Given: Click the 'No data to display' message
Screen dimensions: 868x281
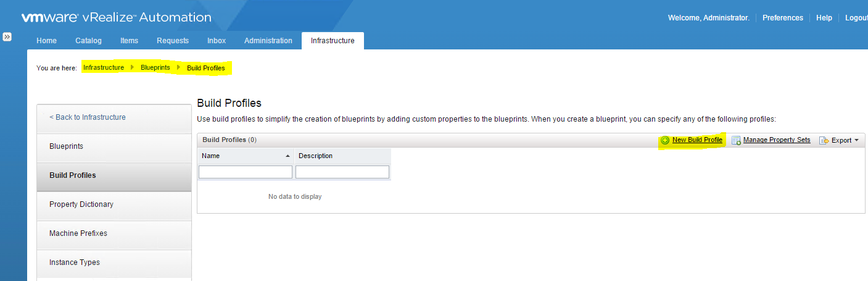Looking at the screenshot, I should pos(295,196).
